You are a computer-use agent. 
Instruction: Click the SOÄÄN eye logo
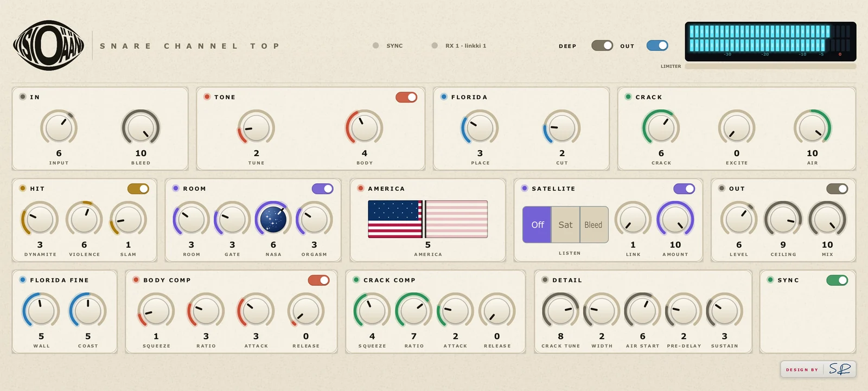pos(49,46)
